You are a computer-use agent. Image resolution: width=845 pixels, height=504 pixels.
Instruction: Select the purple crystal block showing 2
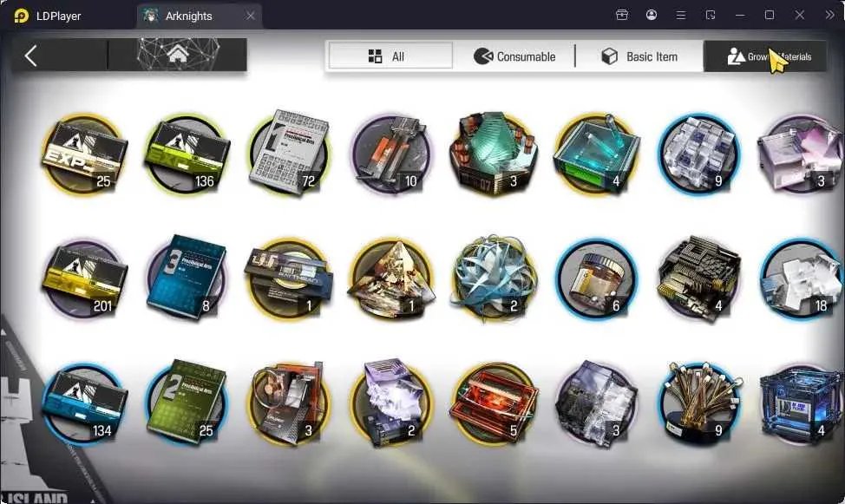[391, 403]
